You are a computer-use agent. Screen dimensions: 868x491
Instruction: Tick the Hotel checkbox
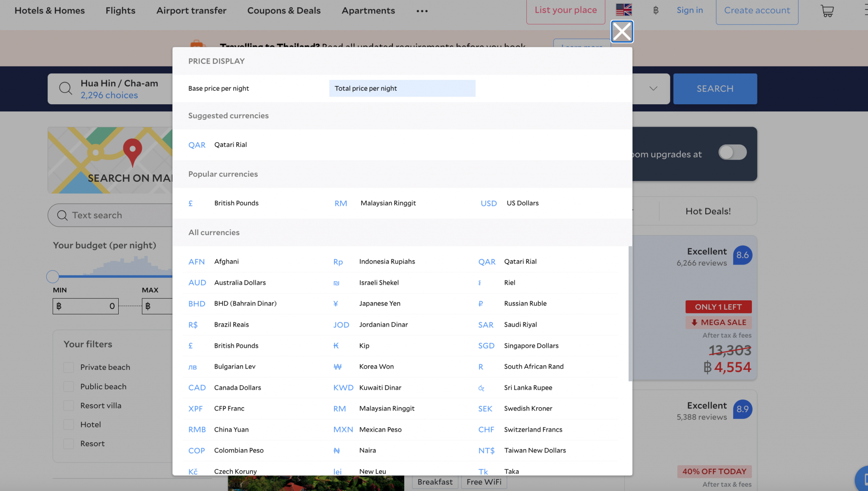(69, 425)
